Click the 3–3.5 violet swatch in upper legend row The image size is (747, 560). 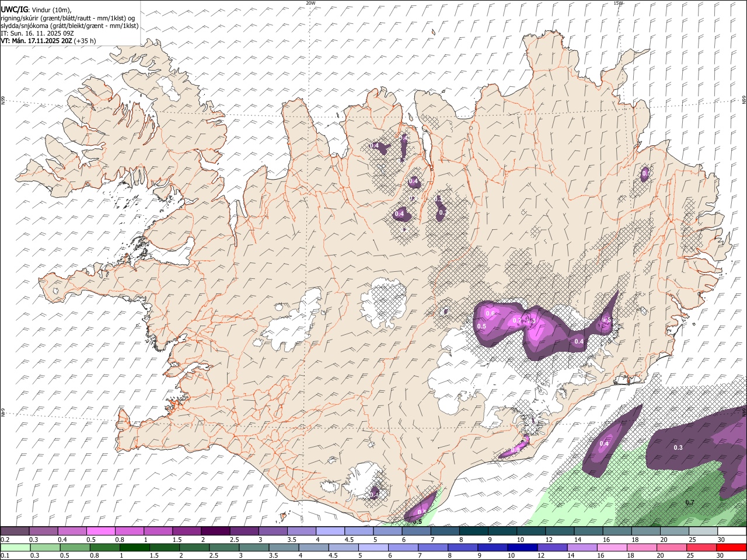273,531
